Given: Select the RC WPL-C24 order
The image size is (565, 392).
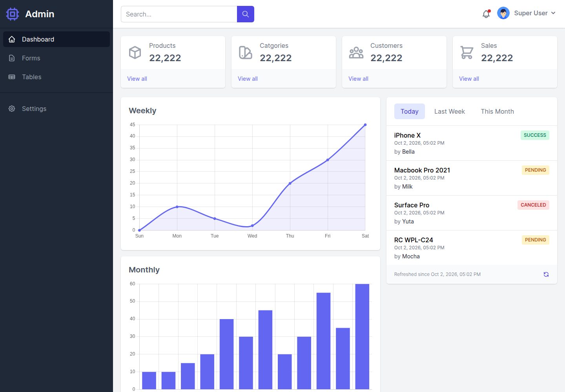Looking at the screenshot, I should pyautogui.click(x=472, y=248).
